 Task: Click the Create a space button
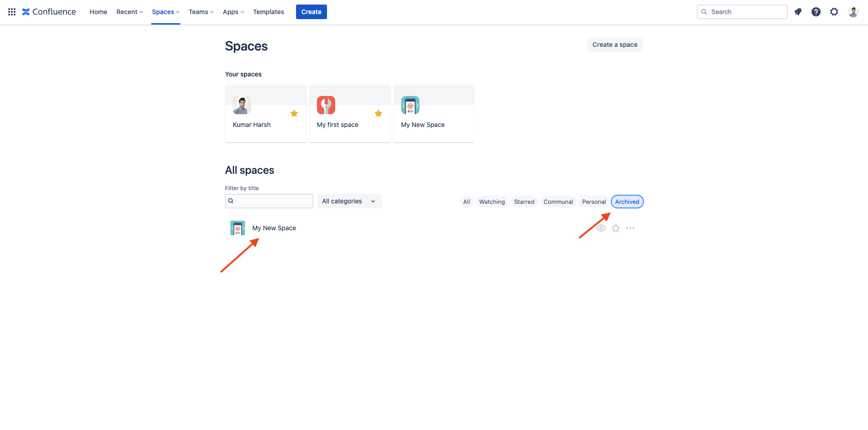[615, 45]
